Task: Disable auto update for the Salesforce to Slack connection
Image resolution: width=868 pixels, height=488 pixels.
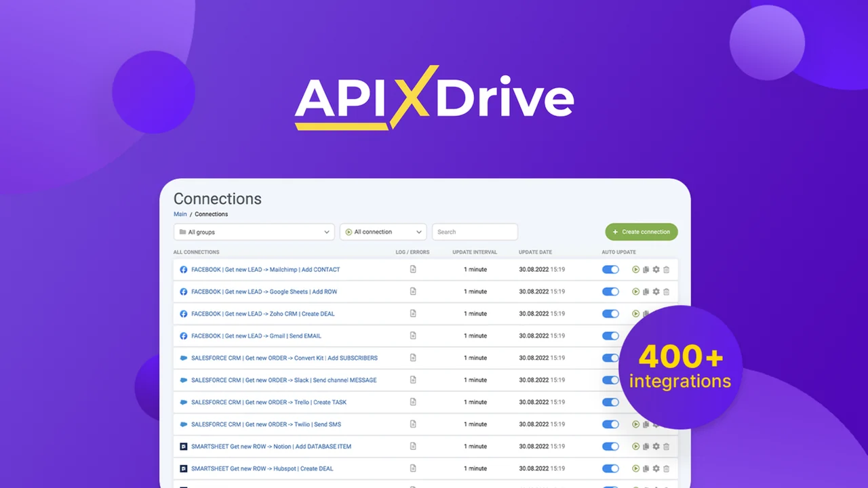Action: (610, 380)
